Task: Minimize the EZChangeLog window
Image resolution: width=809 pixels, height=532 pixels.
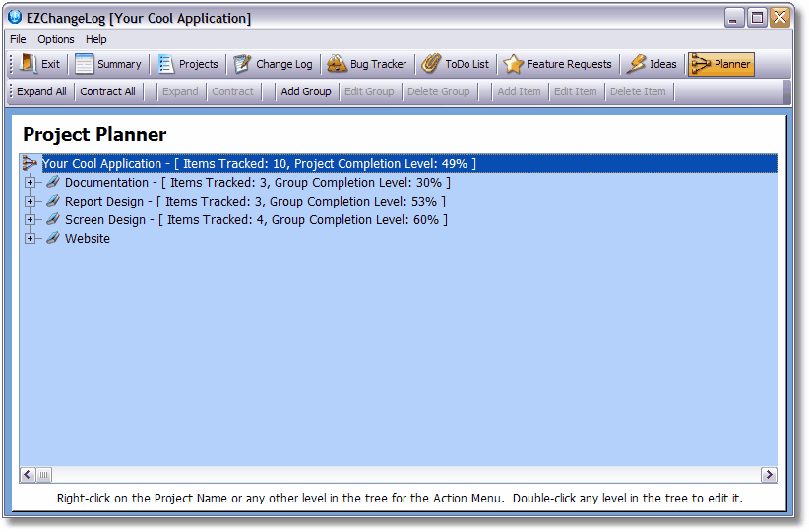Action: [x=733, y=18]
